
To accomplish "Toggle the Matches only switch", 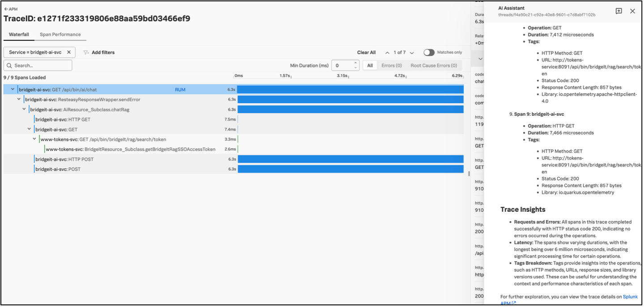I will point(429,52).
